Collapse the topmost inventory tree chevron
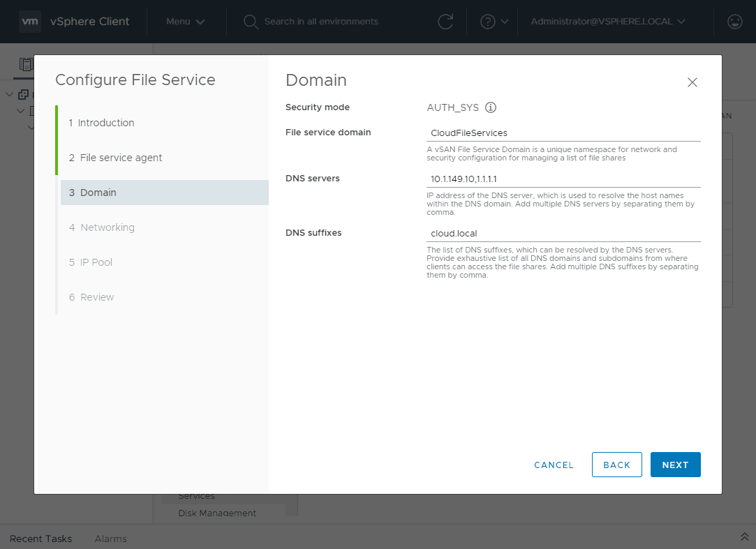 point(9,94)
